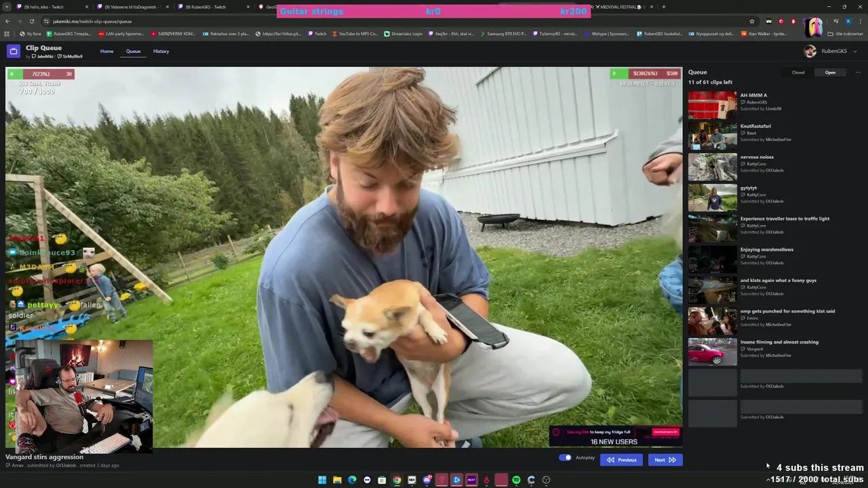Open the Queue menu item
Image resolution: width=868 pixels, height=488 pixels.
[133, 52]
